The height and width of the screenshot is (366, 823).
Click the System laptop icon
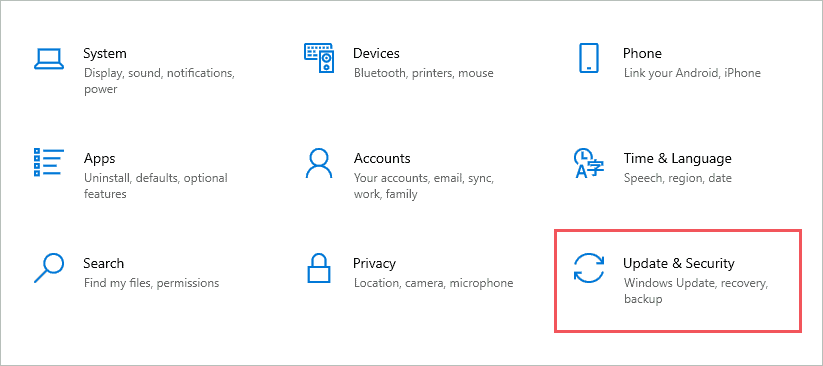click(x=49, y=59)
